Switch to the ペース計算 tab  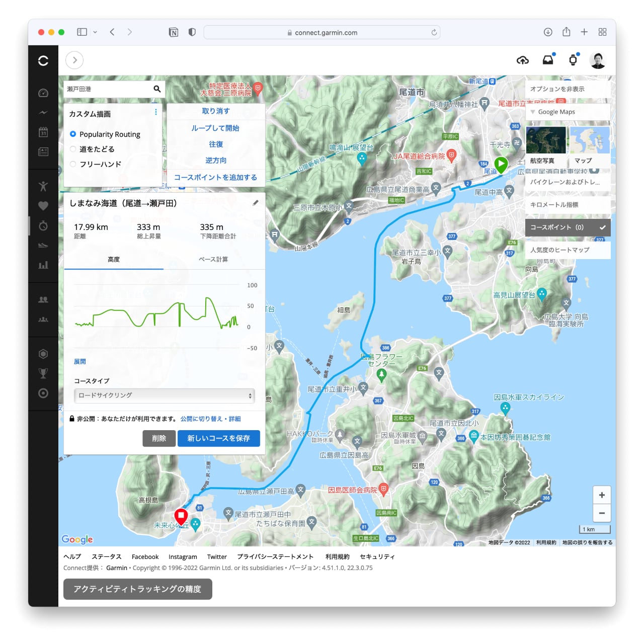(x=213, y=260)
